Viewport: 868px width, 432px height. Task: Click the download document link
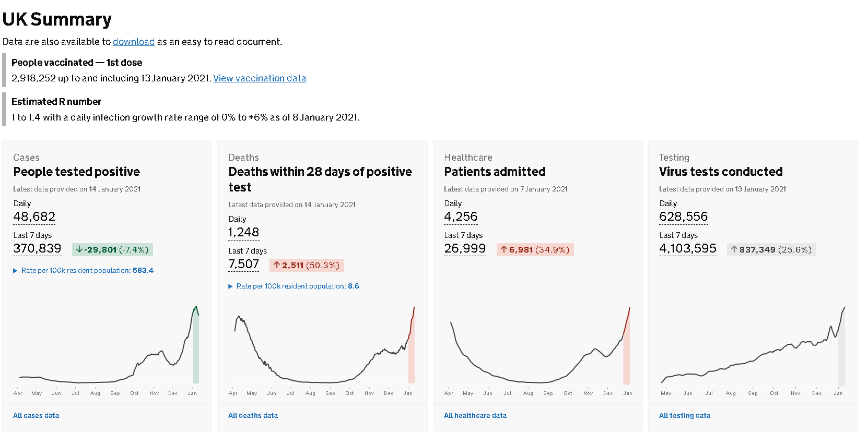134,42
